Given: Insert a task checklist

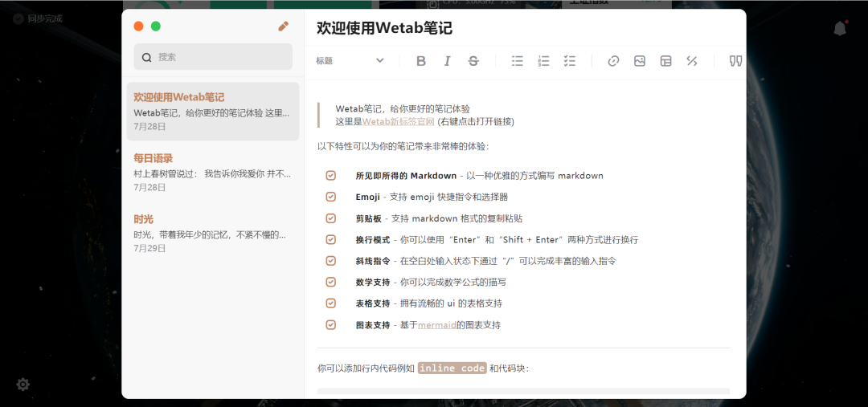Looking at the screenshot, I should 570,61.
